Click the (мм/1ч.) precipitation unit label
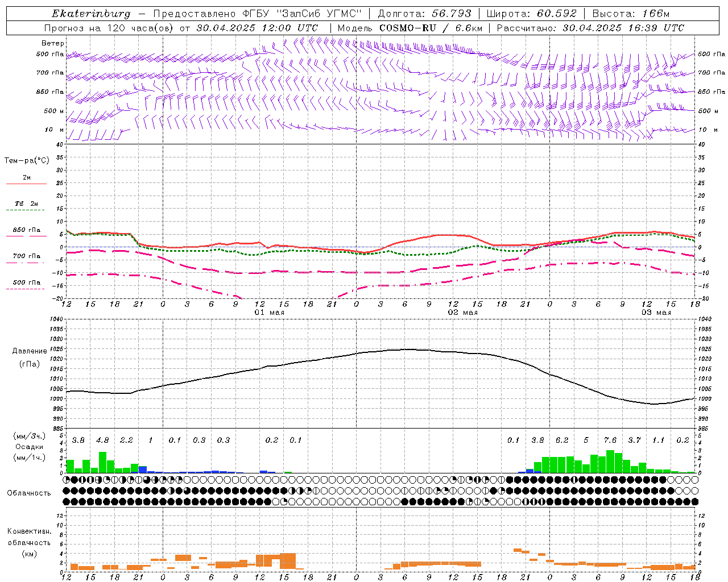This screenshot has width=728, height=582. tap(29, 458)
